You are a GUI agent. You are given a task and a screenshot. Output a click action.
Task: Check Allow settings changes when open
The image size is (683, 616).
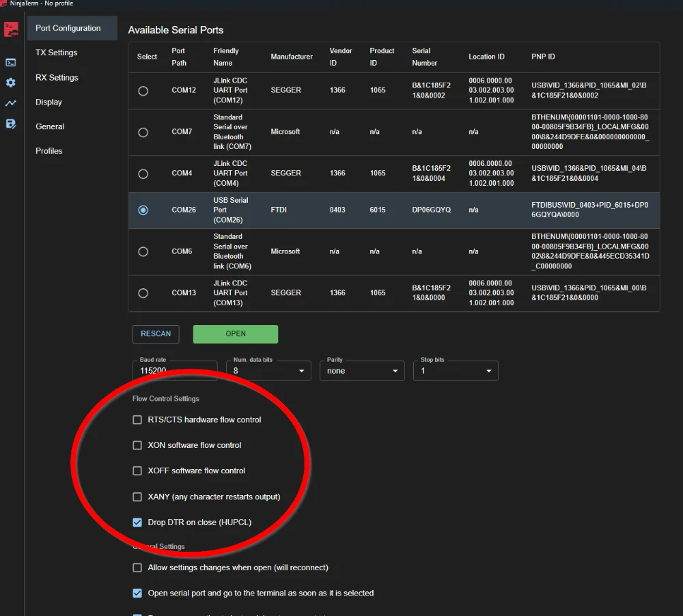[137, 568]
